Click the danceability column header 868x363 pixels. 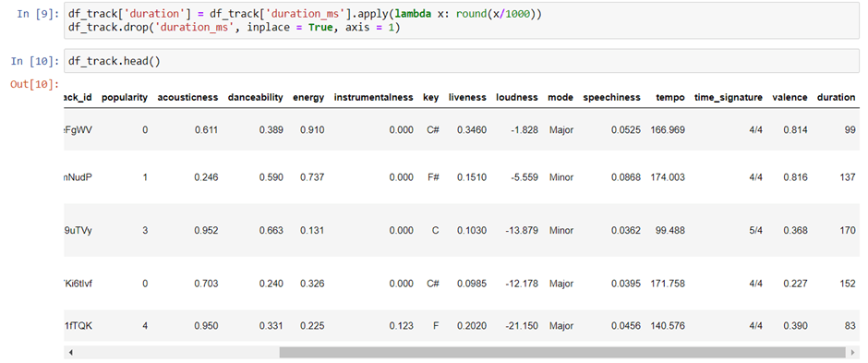(x=255, y=97)
